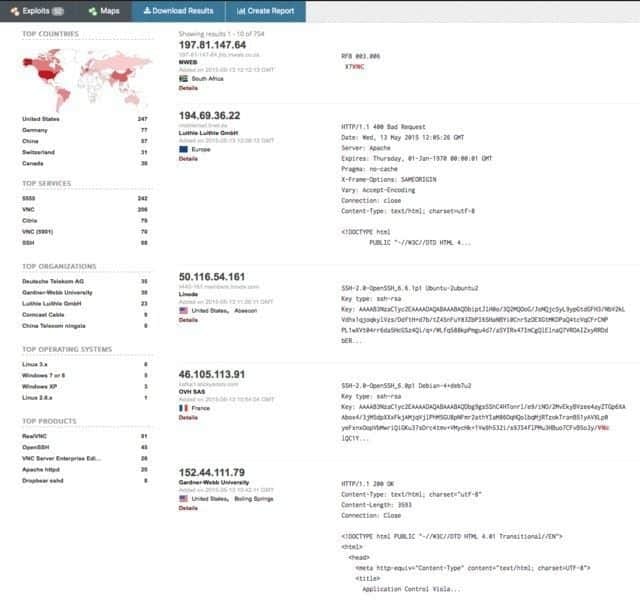
Task: Click the South Africa flag icon
Action: (184, 78)
